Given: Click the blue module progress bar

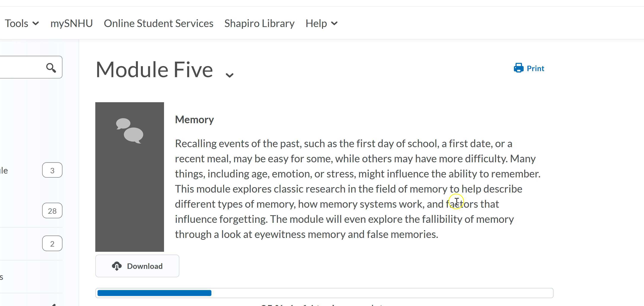Looking at the screenshot, I should pos(154,293).
